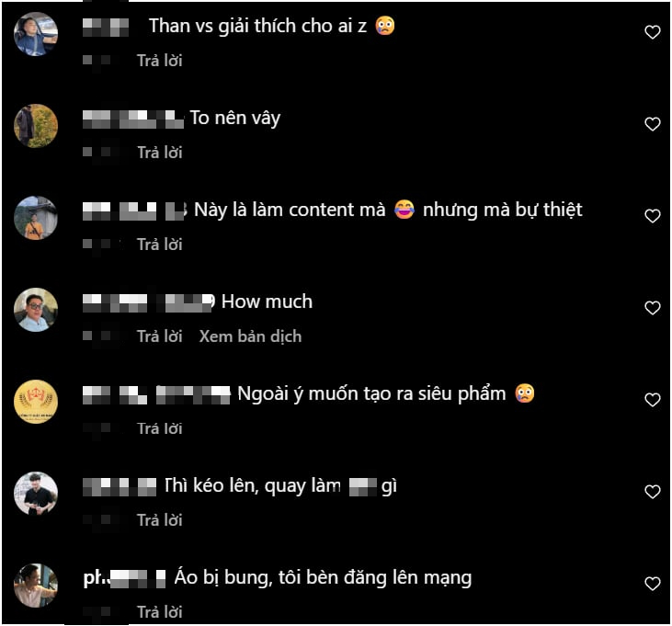Open gold logo avatar of 'Ngoài ý muốn' commenter

pos(36,402)
